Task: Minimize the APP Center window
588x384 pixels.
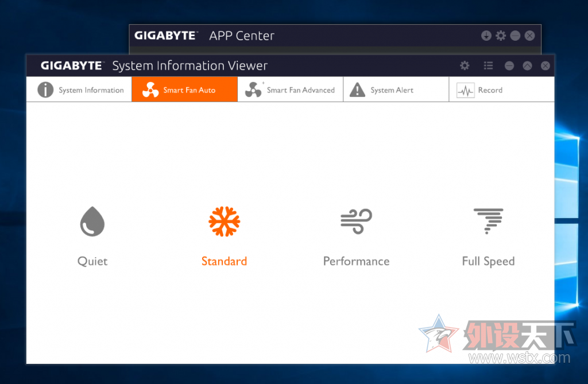Action: 515,36
